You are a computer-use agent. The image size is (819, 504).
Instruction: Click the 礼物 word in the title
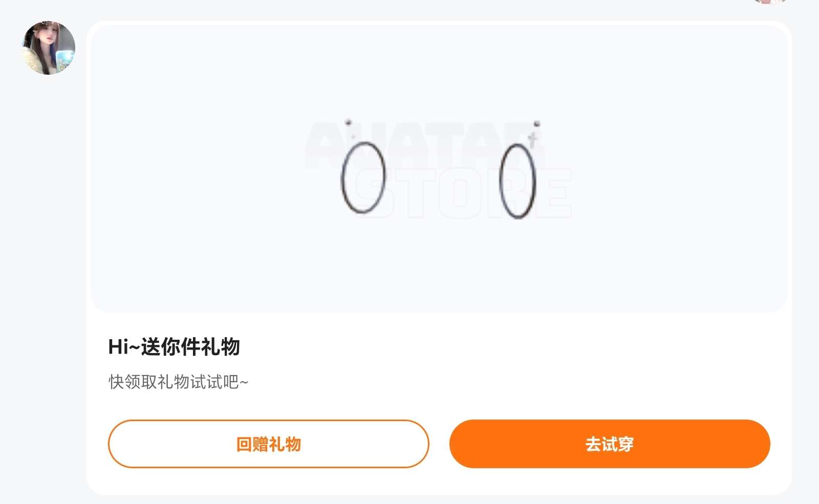[220, 346]
